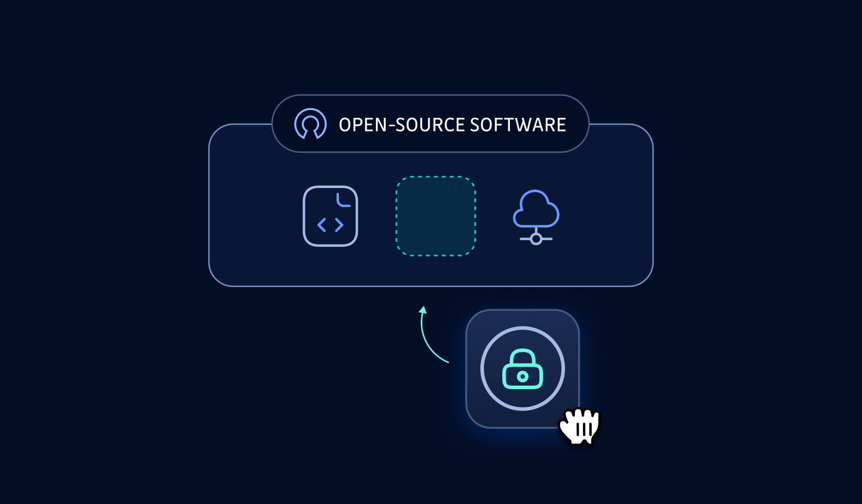
Task: Click the circular ring around the padlock
Action: click(x=523, y=327)
